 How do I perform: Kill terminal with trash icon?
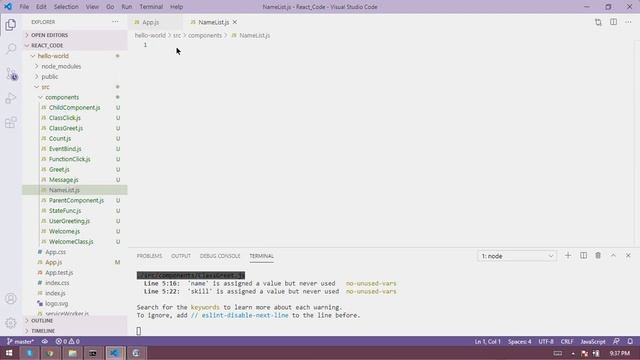click(598, 256)
